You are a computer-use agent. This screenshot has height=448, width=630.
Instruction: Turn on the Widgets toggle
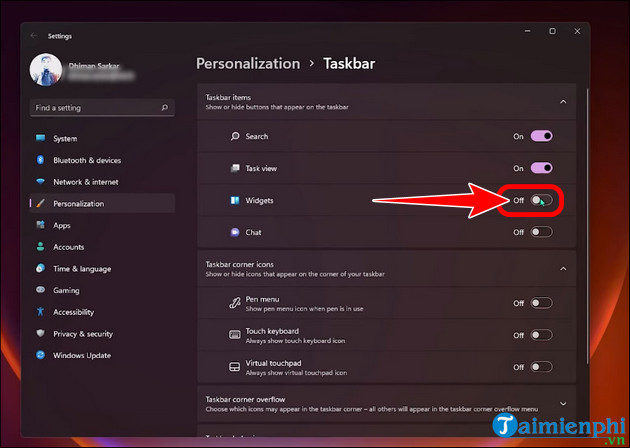coord(541,200)
